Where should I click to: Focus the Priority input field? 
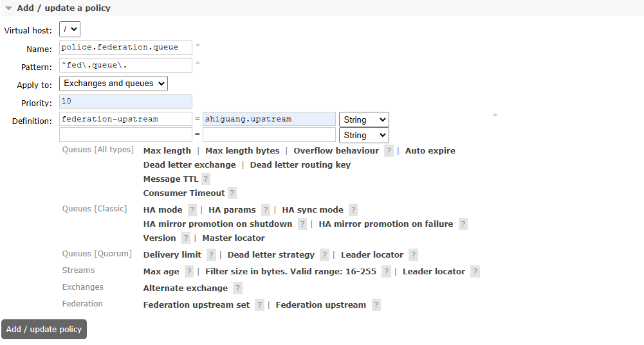[125, 102]
